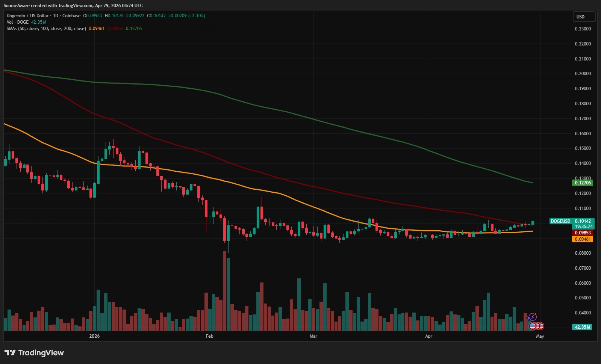Screen dimensions: 601x364
Task: Click the May label on time axis
Action: pos(540,336)
